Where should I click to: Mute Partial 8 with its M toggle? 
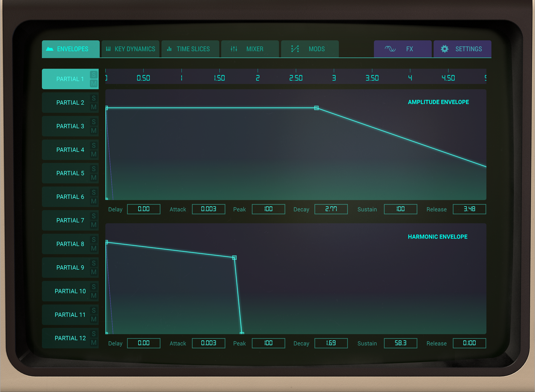point(93,248)
